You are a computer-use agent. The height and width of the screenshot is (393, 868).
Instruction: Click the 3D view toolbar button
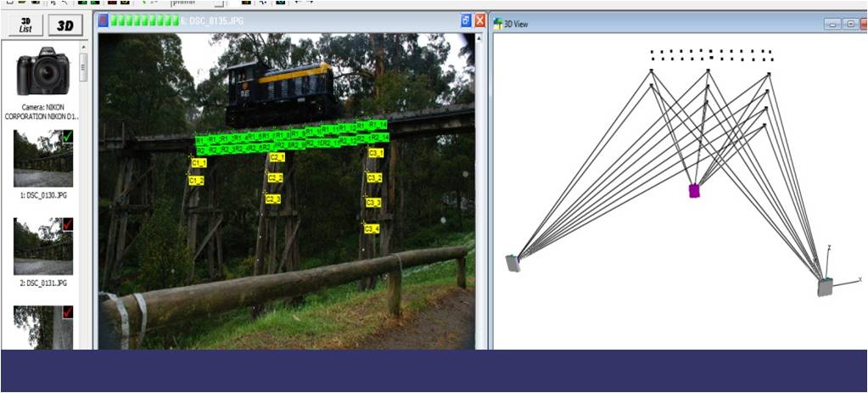(x=64, y=26)
